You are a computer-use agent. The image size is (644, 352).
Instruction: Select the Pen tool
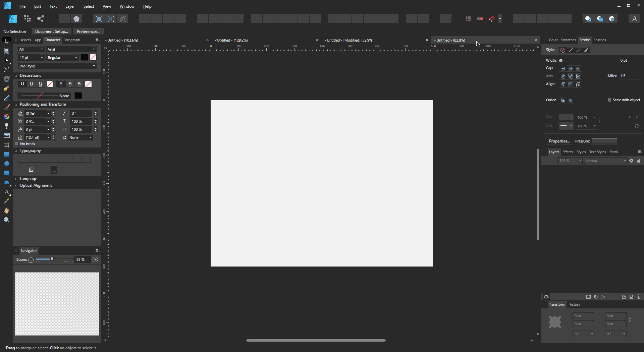coord(7,89)
